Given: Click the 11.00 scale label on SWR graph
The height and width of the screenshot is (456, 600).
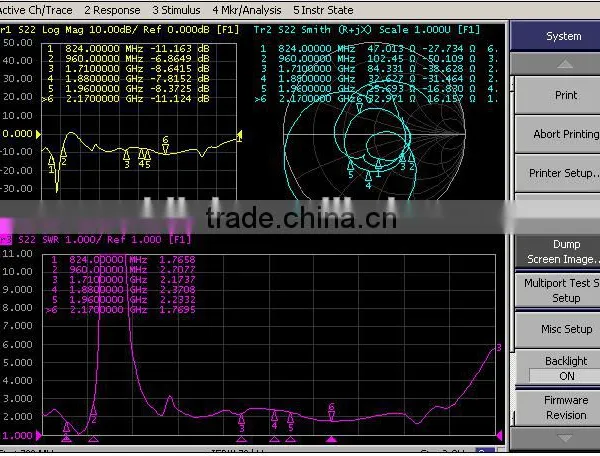Looking at the screenshot, I should (18, 253).
